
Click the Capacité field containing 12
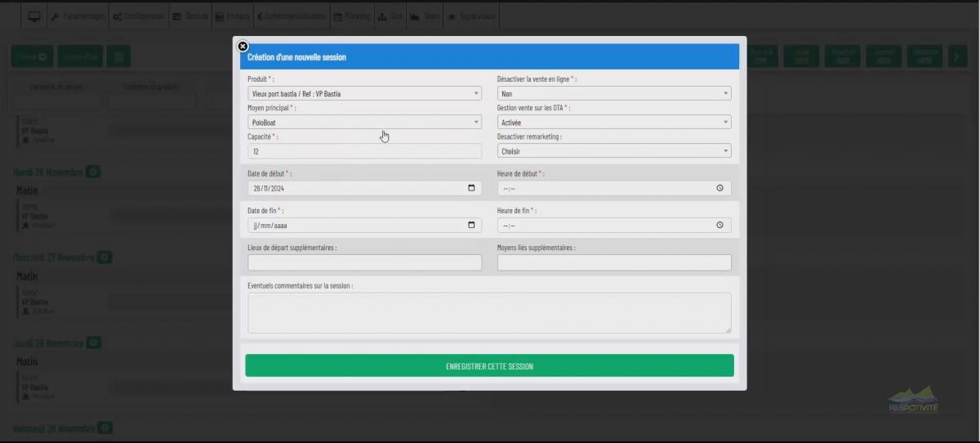364,151
